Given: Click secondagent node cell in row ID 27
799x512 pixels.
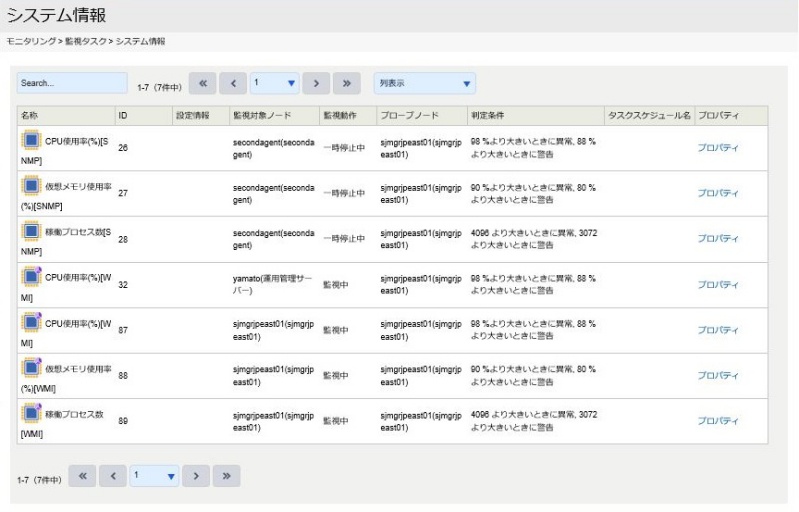Looking at the screenshot, I should pyautogui.click(x=274, y=194).
